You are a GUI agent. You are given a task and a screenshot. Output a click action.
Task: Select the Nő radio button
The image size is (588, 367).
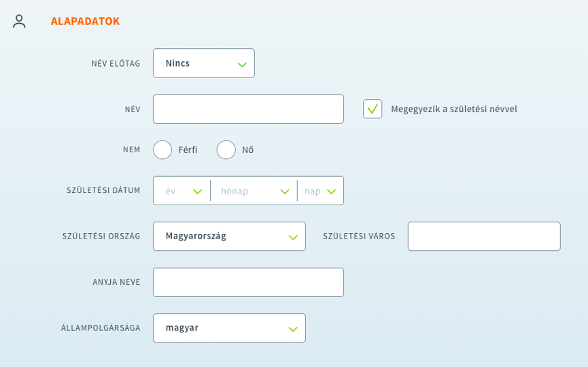pos(226,150)
